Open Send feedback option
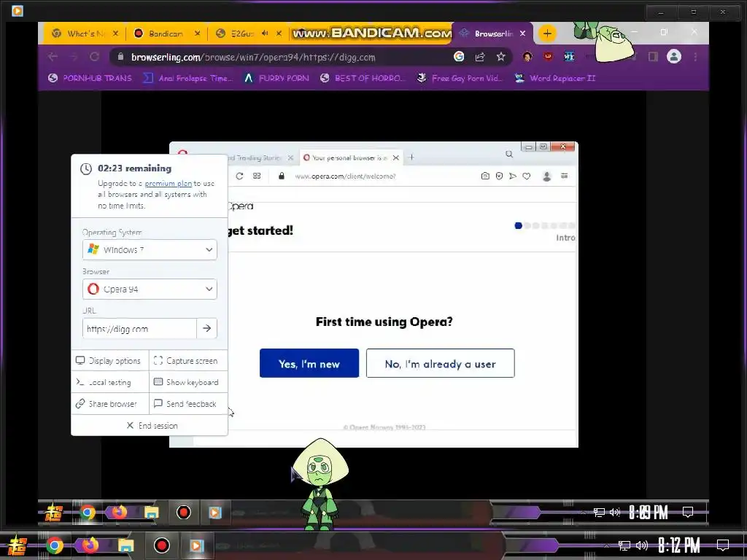The height and width of the screenshot is (560, 747). point(185,404)
